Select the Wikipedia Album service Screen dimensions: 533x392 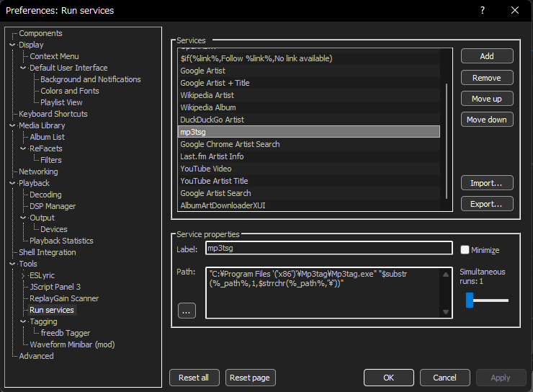[x=309, y=107]
